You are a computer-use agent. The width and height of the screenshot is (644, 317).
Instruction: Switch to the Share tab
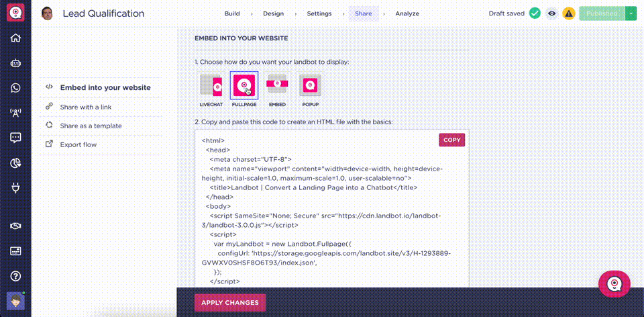tap(364, 13)
